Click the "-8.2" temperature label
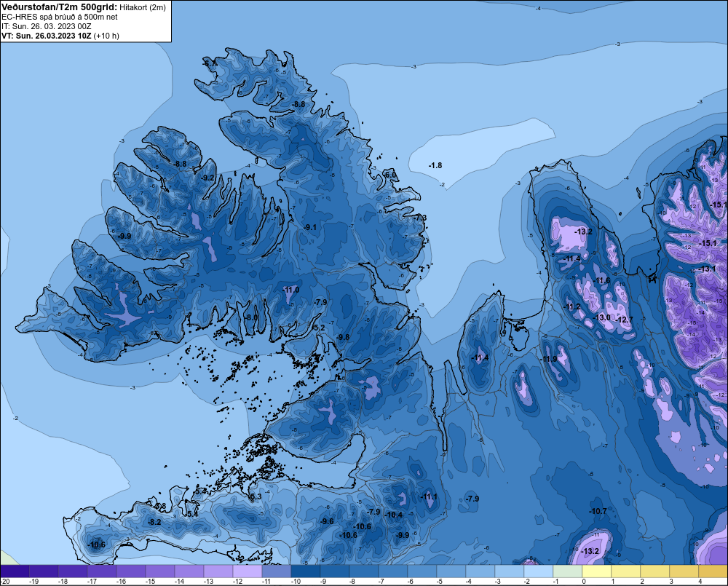728x586 pixels. coord(154,522)
